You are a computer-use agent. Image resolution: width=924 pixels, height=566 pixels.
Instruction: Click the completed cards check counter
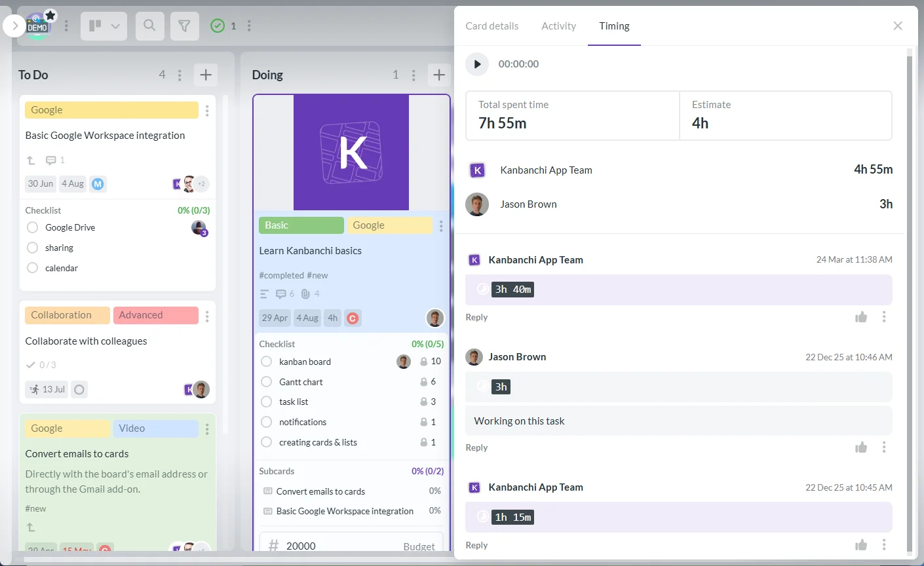[x=223, y=26]
